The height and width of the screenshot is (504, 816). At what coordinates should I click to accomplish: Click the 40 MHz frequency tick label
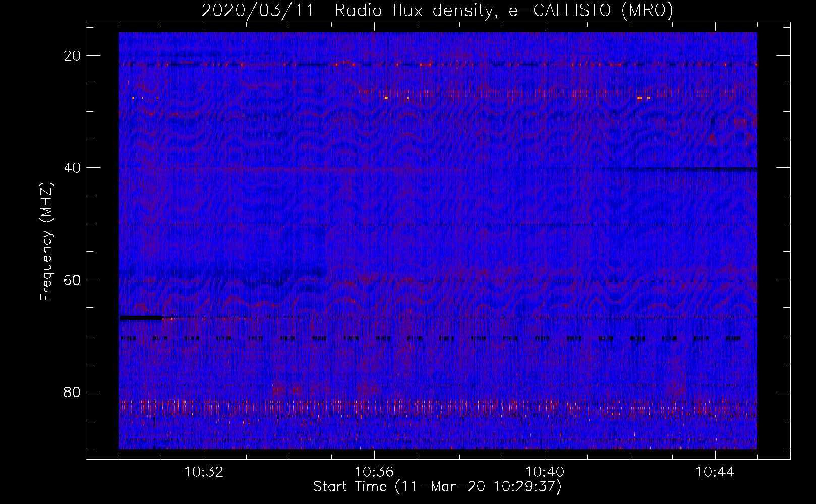73,168
